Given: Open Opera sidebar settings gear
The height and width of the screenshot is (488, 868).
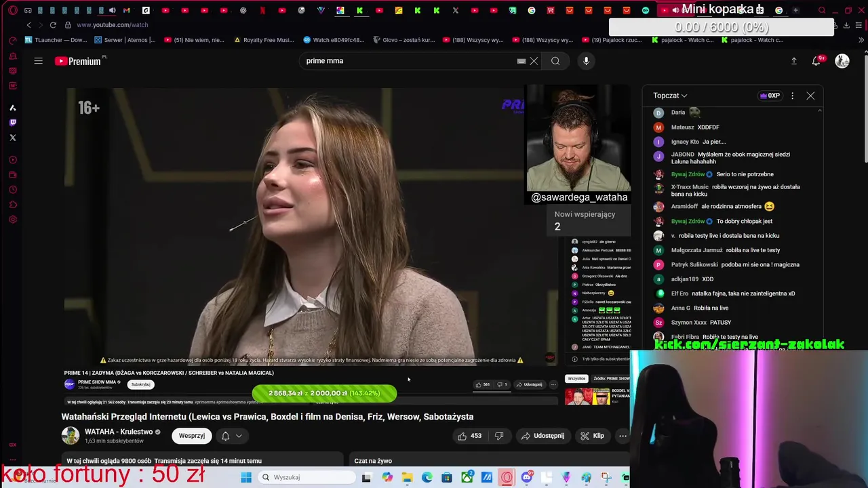Looking at the screenshot, I should point(12,220).
